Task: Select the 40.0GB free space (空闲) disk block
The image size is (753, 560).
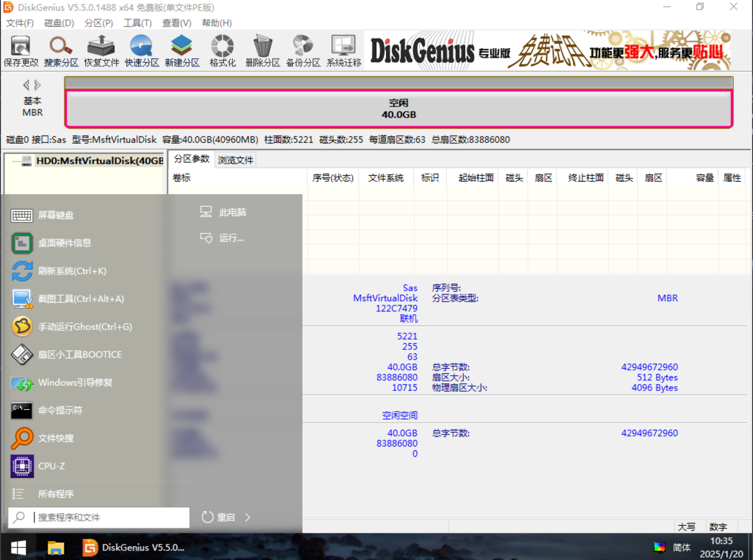Action: (399, 109)
